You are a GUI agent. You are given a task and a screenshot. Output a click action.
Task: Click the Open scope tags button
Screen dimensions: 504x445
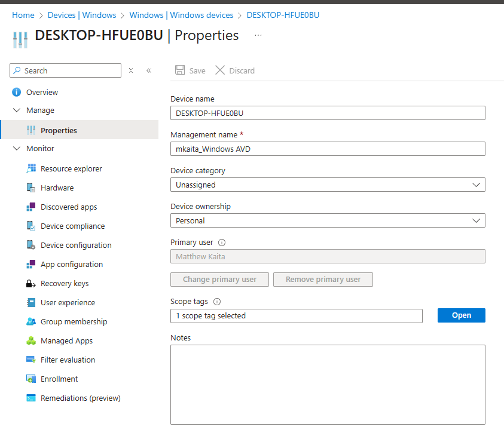[461, 315]
